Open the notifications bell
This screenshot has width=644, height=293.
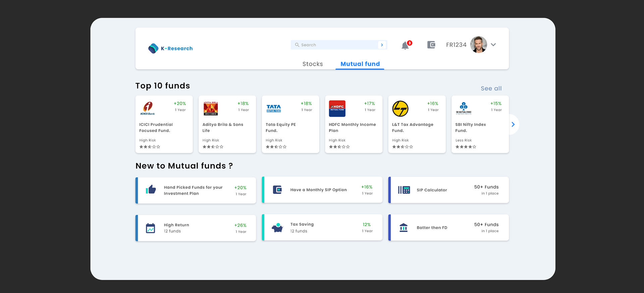coord(406,45)
